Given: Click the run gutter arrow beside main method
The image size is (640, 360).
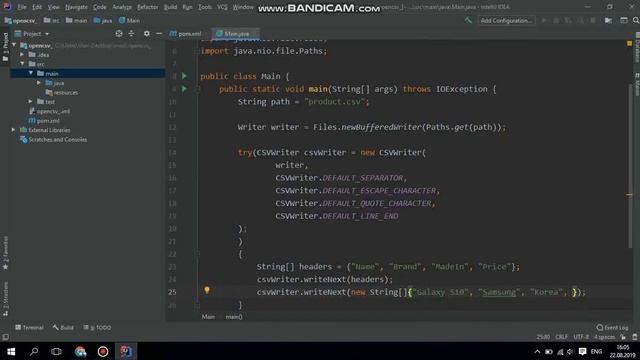Looking at the screenshot, I should [184, 89].
